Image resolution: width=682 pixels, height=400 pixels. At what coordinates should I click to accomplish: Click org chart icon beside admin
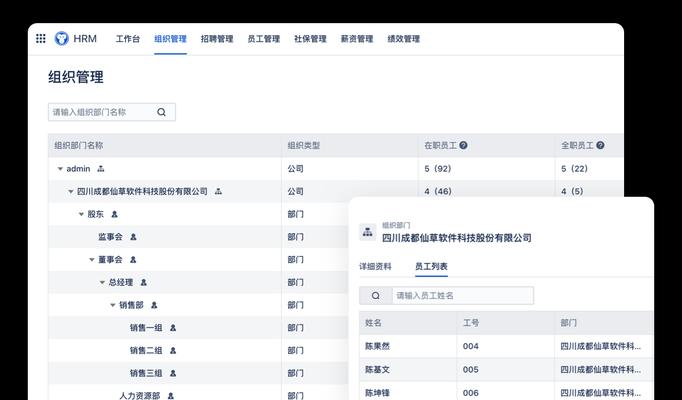(101, 169)
